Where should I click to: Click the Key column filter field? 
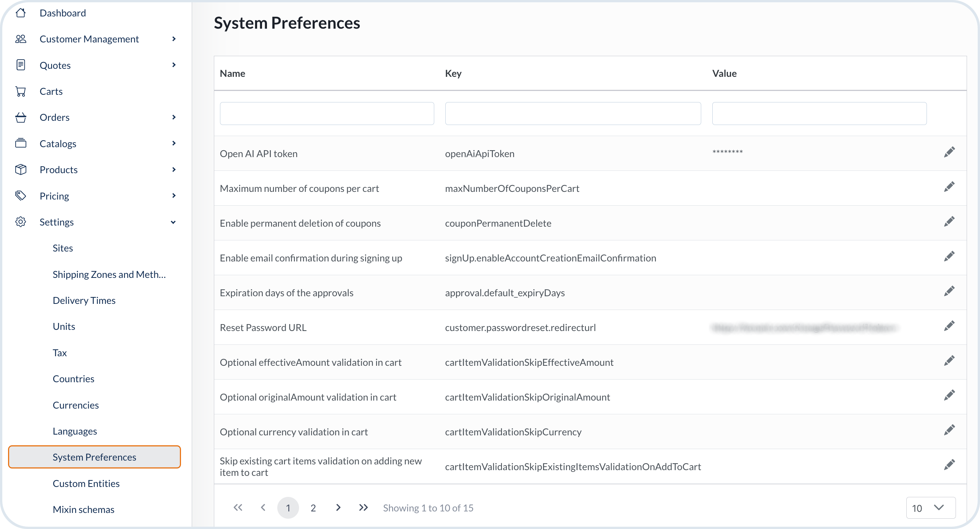(x=572, y=114)
